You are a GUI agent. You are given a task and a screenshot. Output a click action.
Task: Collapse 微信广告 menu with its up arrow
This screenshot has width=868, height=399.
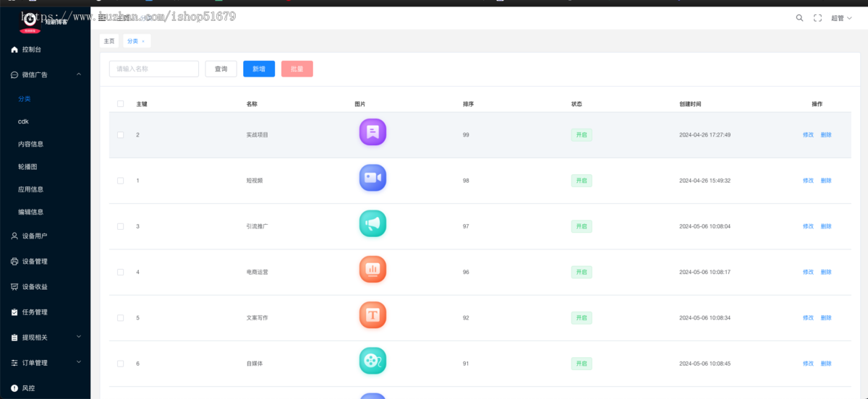click(78, 74)
